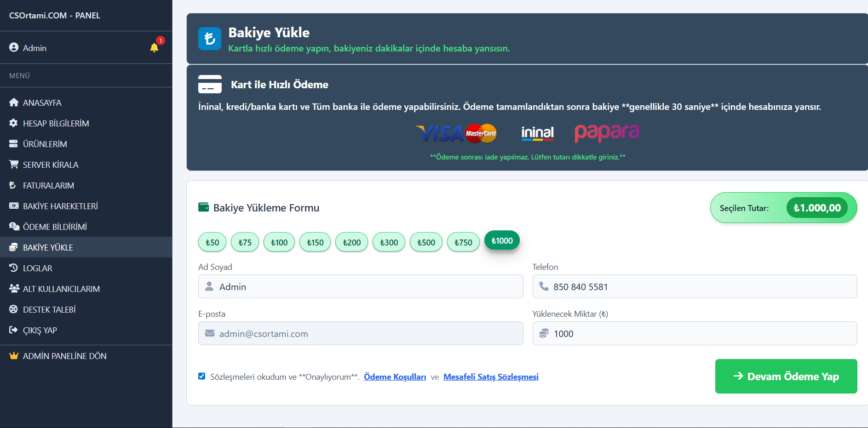Image resolution: width=868 pixels, height=428 pixels.
Task: Click the Çıkış Yap logout icon
Action: point(13,330)
